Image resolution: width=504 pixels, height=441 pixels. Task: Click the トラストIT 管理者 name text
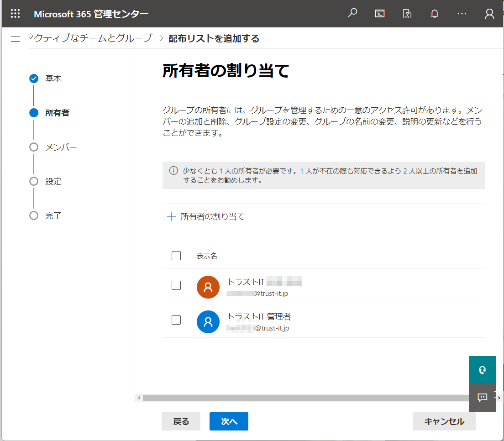[x=259, y=317]
